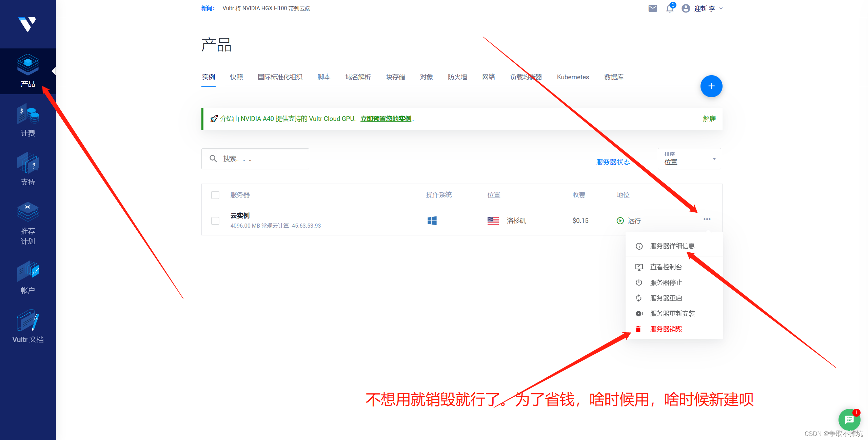Expand the 迎新 李 account dropdown
Image resolution: width=868 pixels, height=440 pixels.
coord(708,8)
